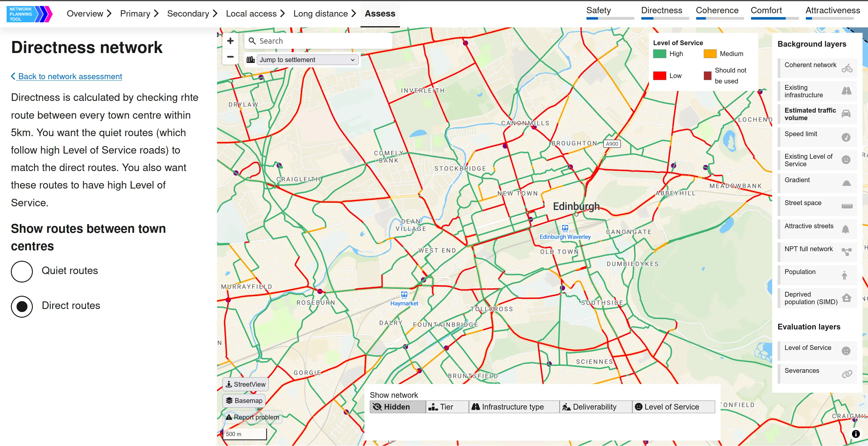868x446 pixels.
Task: Click the Attractive streets tree icon
Action: pos(845,229)
